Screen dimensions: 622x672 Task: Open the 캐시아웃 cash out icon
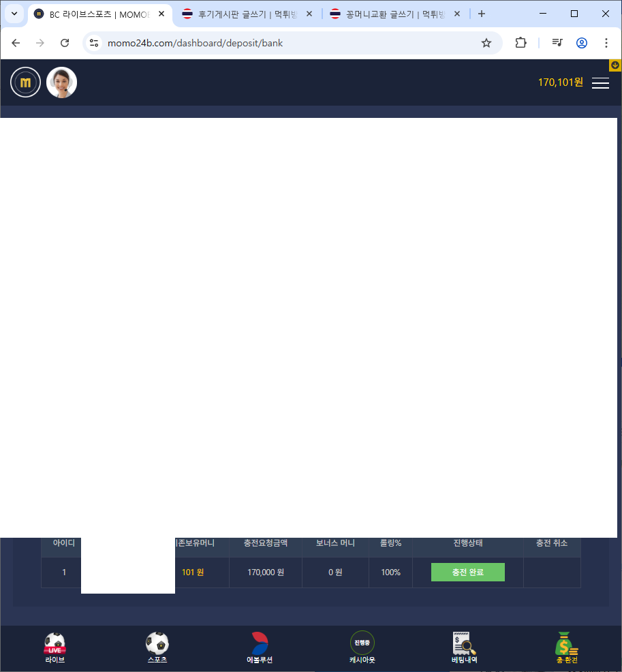coord(362,647)
